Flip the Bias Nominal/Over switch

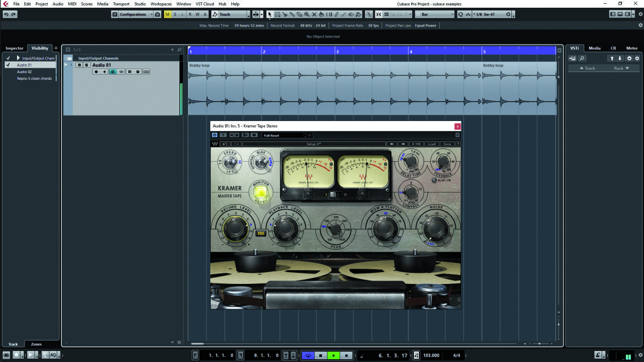coord(261,162)
